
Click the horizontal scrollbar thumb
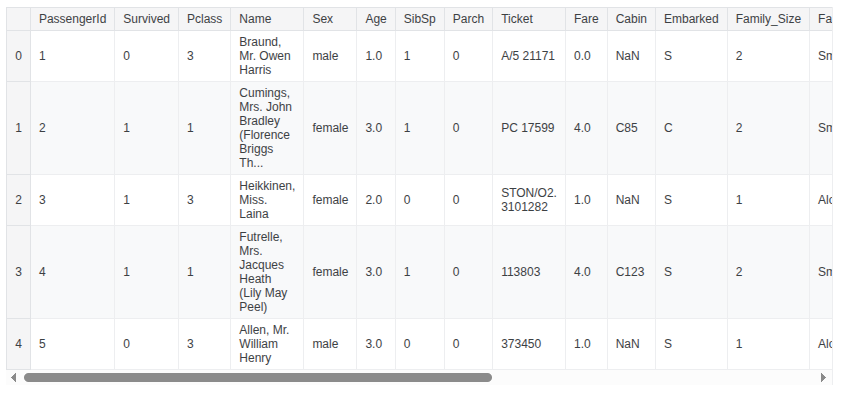point(258,378)
